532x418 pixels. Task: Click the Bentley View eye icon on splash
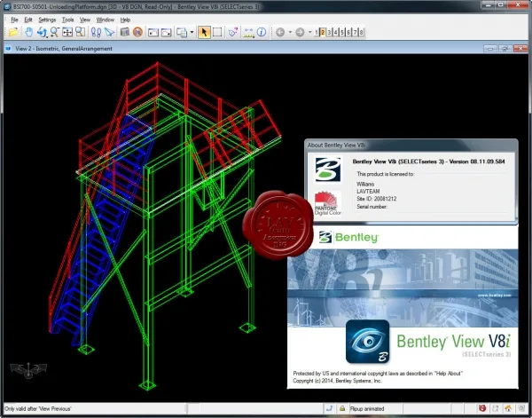(367, 342)
